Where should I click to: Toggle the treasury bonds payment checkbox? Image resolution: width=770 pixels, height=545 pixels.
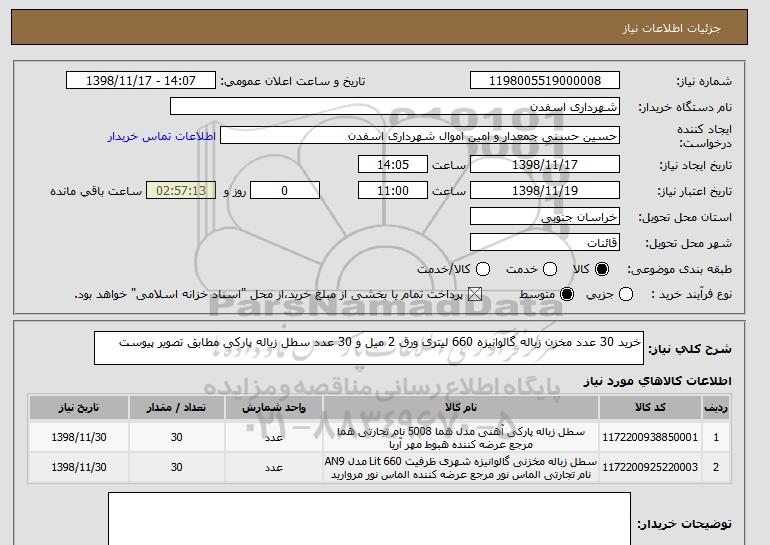pyautogui.click(x=474, y=295)
